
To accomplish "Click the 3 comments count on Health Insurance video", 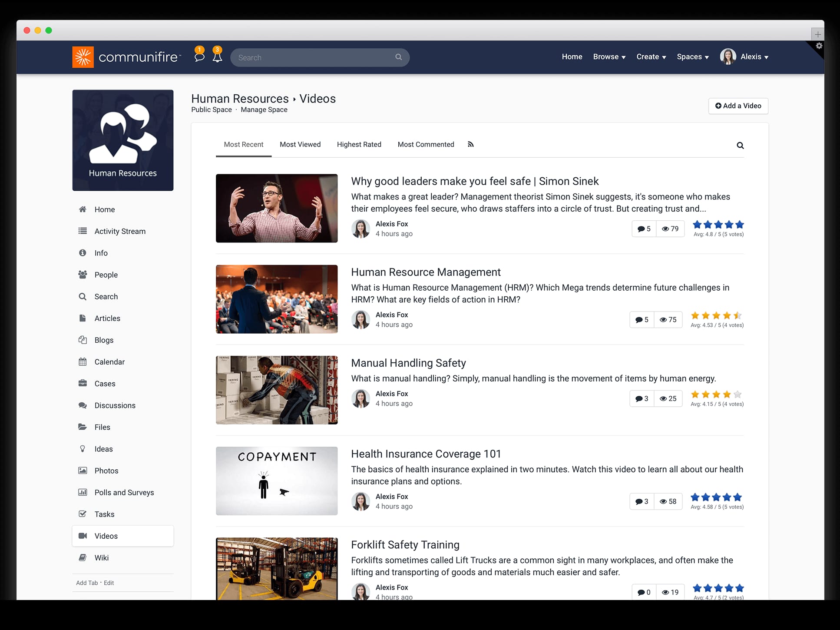I will point(642,501).
